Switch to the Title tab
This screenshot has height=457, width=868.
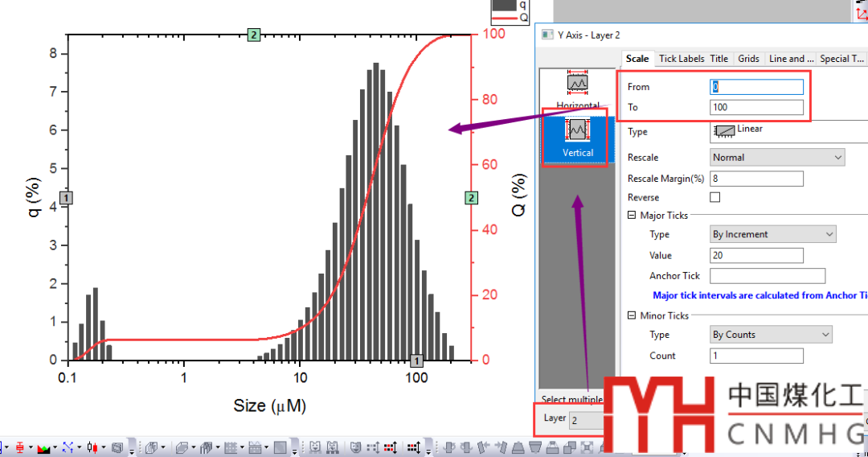719,59
